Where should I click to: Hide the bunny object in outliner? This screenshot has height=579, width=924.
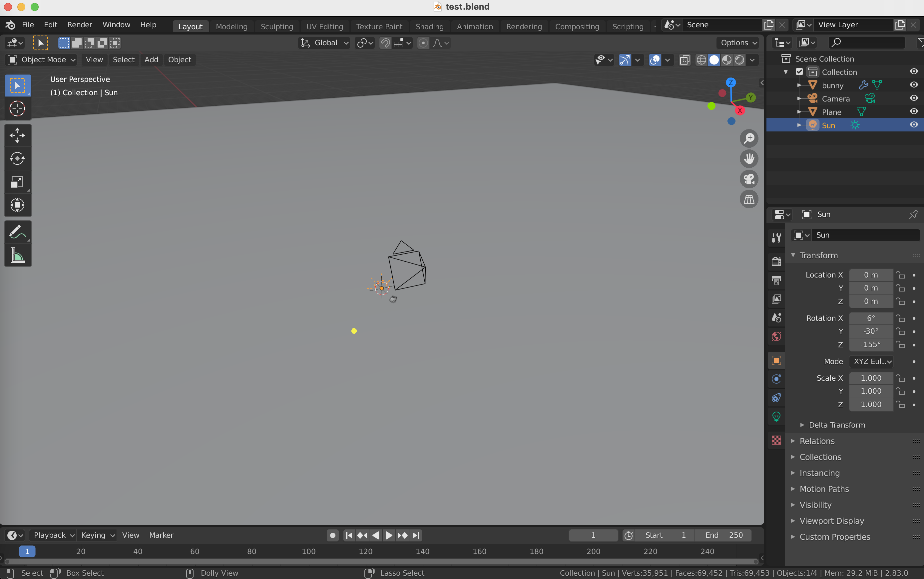(x=913, y=85)
